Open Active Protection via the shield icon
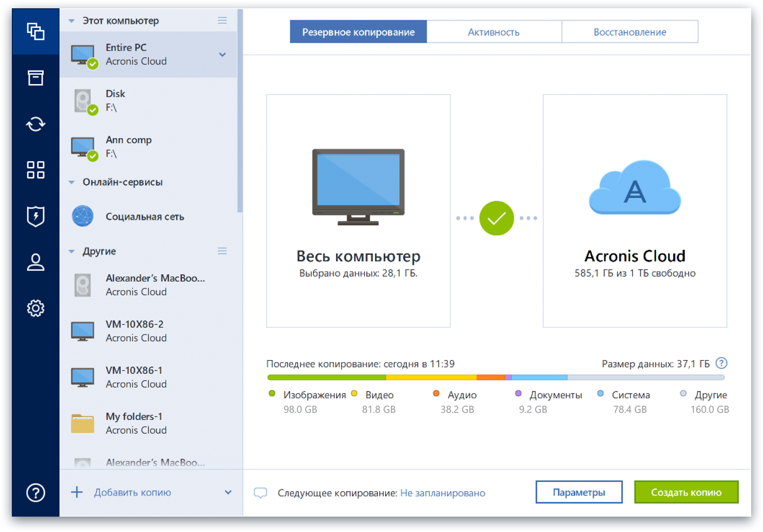 36,217
